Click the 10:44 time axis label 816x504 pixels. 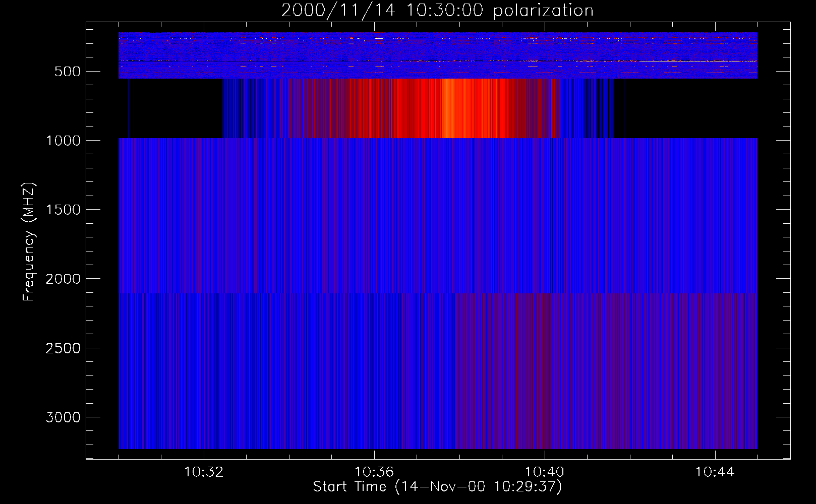coord(715,472)
